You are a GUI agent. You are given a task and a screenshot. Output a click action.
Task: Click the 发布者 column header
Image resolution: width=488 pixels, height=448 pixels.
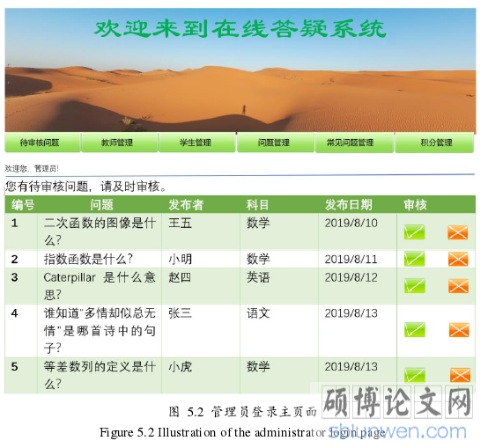coord(186,204)
